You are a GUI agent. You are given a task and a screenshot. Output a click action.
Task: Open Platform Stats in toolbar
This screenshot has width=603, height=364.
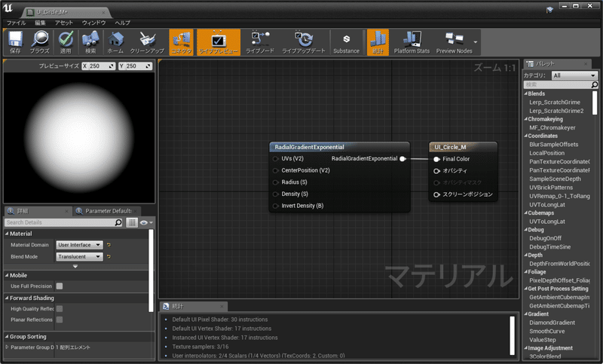(x=412, y=42)
